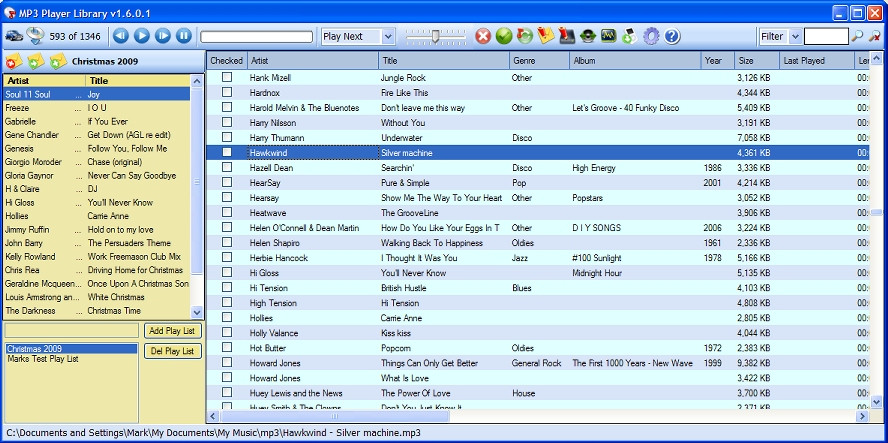Select the Huey Lewis and the News row
The width and height of the screenshot is (888, 443).
537,393
